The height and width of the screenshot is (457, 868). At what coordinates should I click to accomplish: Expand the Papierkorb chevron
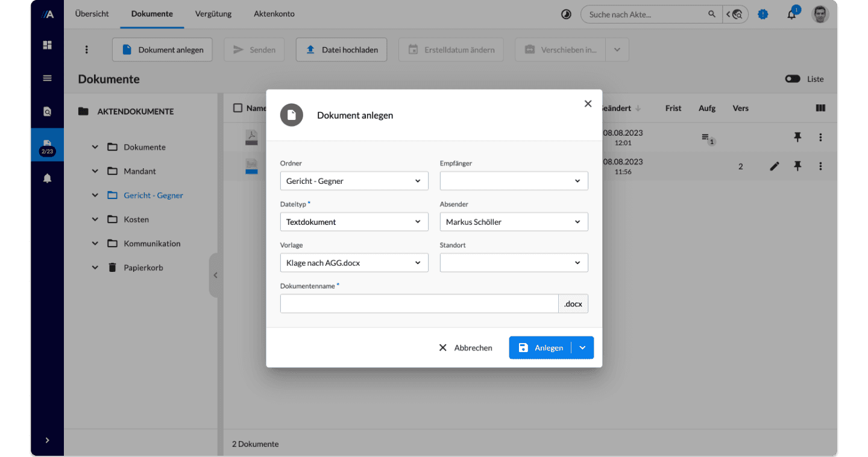pyautogui.click(x=95, y=268)
